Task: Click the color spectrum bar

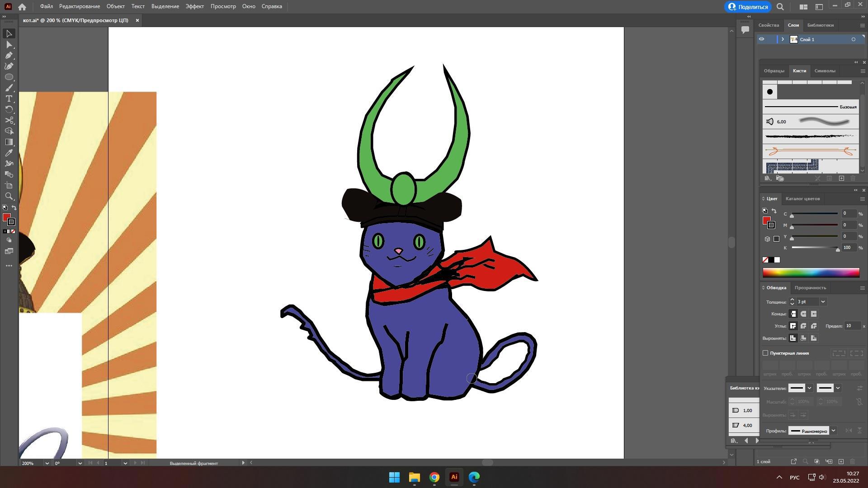Action: click(811, 272)
